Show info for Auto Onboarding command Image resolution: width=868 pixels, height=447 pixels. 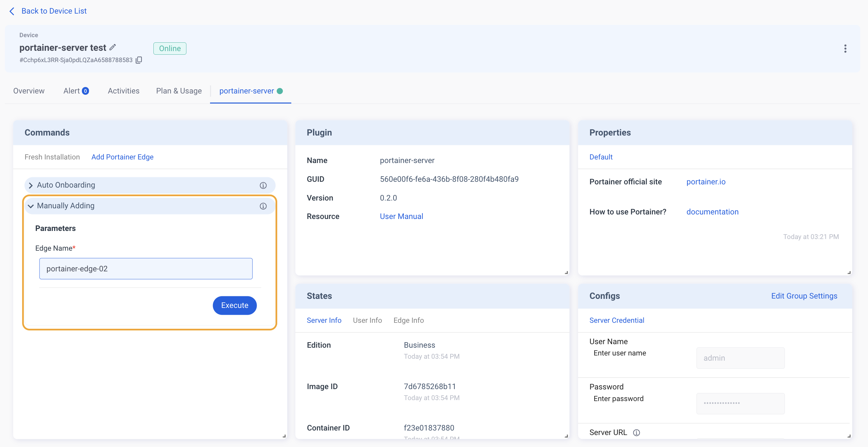point(263,185)
